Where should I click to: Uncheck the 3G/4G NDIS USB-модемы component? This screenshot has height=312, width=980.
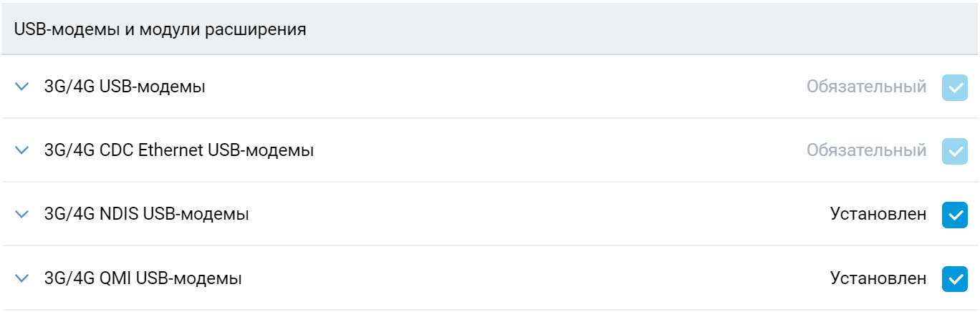[954, 215]
